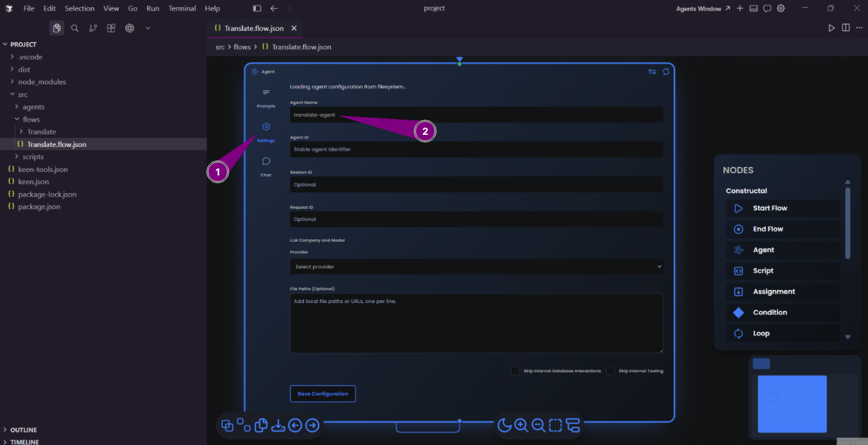Go back with title bar arrow

[x=274, y=8]
